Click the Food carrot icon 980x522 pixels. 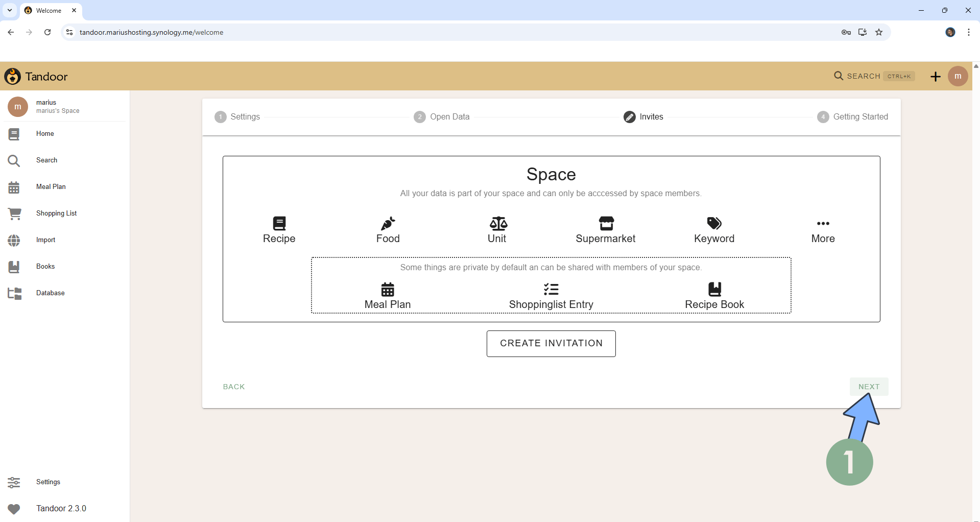click(x=388, y=223)
